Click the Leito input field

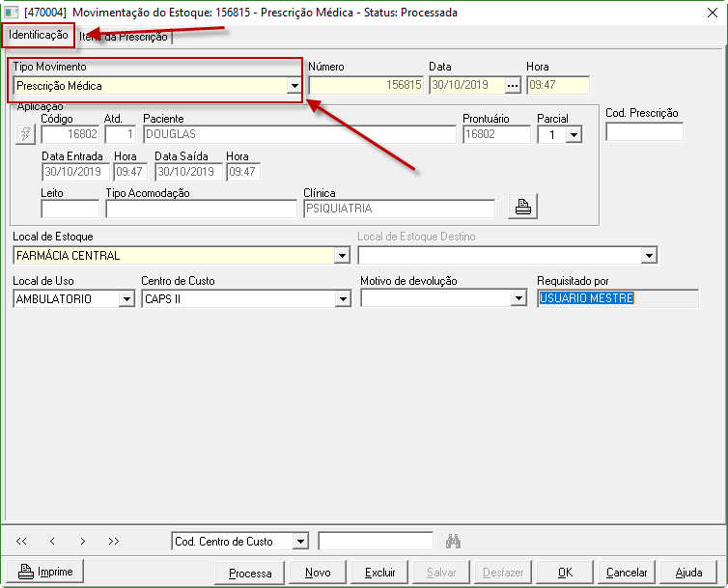click(70, 209)
